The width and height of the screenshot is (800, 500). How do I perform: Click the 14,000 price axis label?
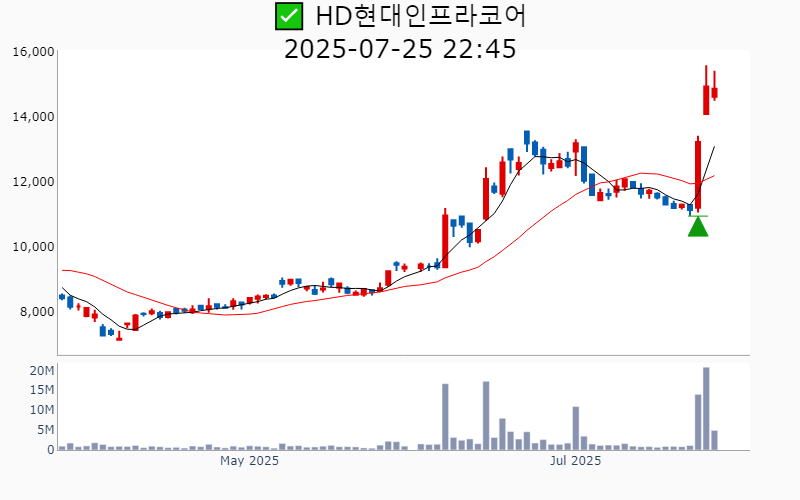(x=33, y=117)
